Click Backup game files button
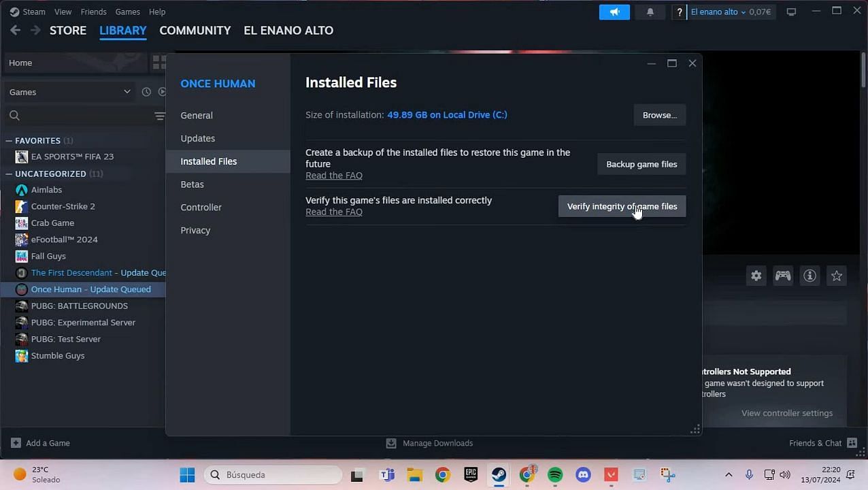 pos(641,164)
